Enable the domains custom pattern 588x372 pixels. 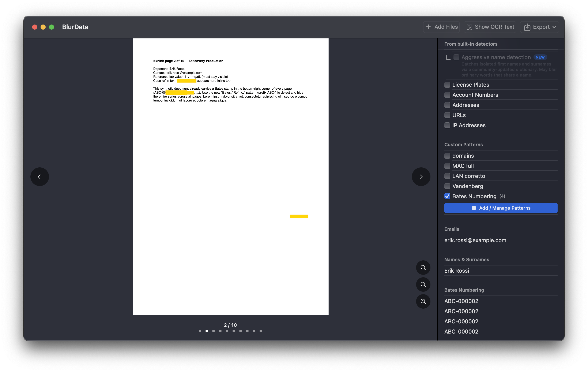447,156
